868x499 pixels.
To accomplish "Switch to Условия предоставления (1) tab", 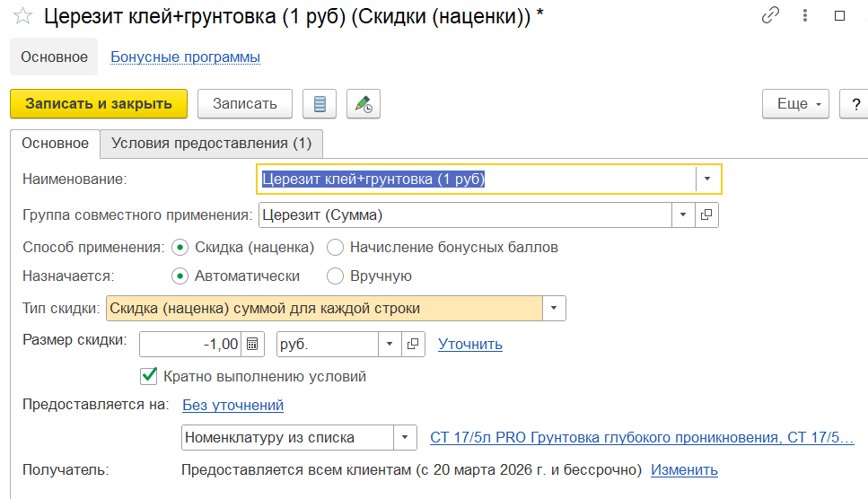I will (211, 144).
